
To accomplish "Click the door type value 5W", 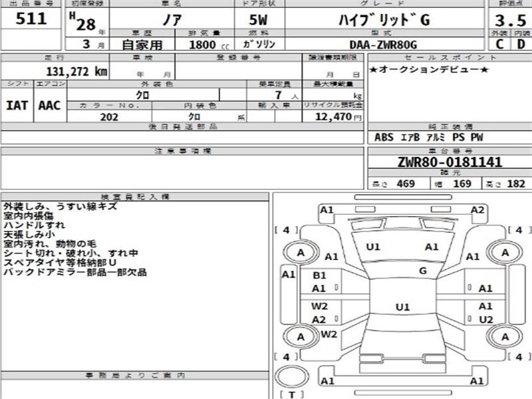I will pyautogui.click(x=258, y=20).
